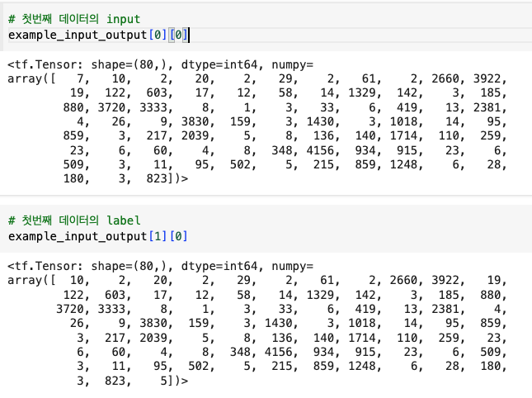
Task: Click value 3830 in the first array's fourth row
Action: click(x=195, y=121)
